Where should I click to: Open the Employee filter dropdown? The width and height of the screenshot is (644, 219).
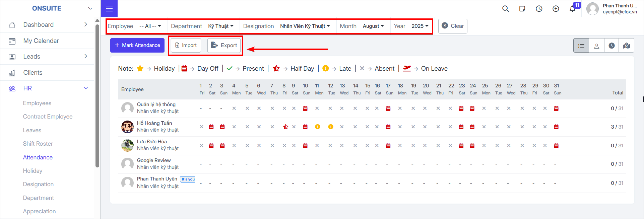tap(150, 26)
